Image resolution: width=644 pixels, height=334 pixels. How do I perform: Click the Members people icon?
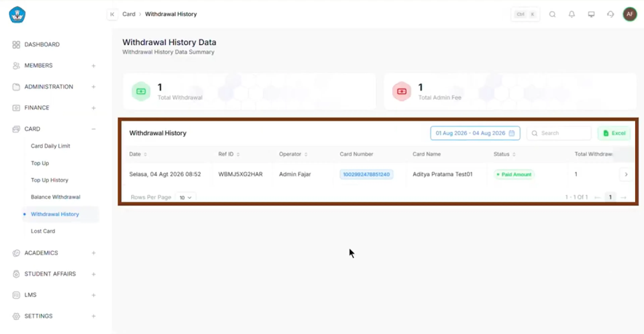coord(16,66)
